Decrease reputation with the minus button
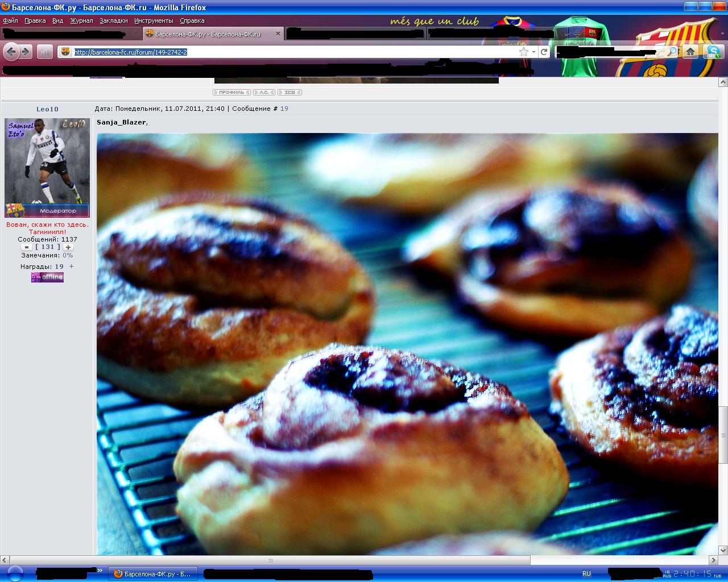The image size is (728, 582). pyautogui.click(x=27, y=247)
